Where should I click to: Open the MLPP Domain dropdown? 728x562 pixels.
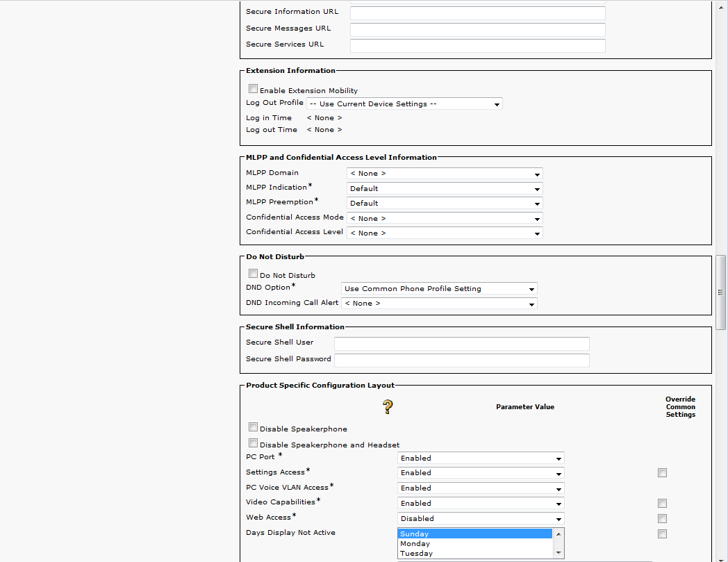(x=444, y=174)
